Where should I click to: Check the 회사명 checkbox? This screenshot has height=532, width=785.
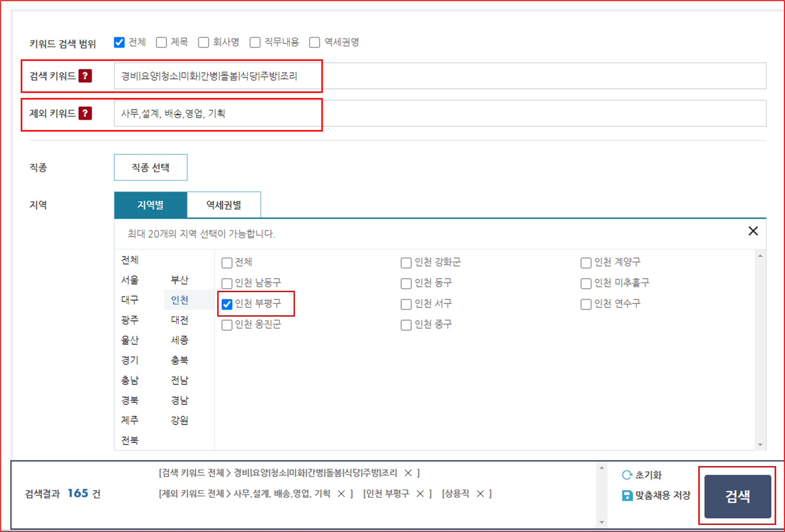pyautogui.click(x=204, y=42)
